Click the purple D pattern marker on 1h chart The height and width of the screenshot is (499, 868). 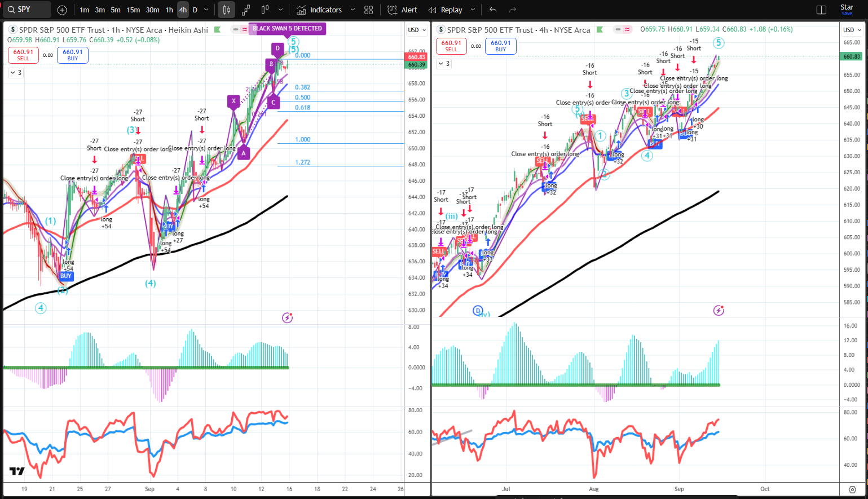tap(277, 49)
